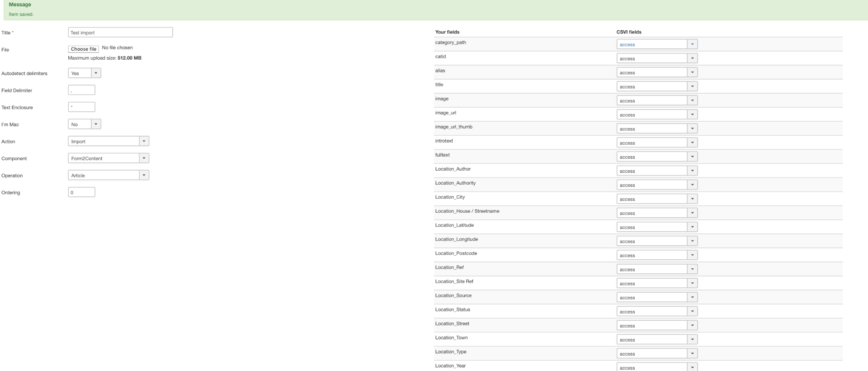Click dropdown arrow for title row
Viewport: 868px width, 371px height.
click(692, 86)
